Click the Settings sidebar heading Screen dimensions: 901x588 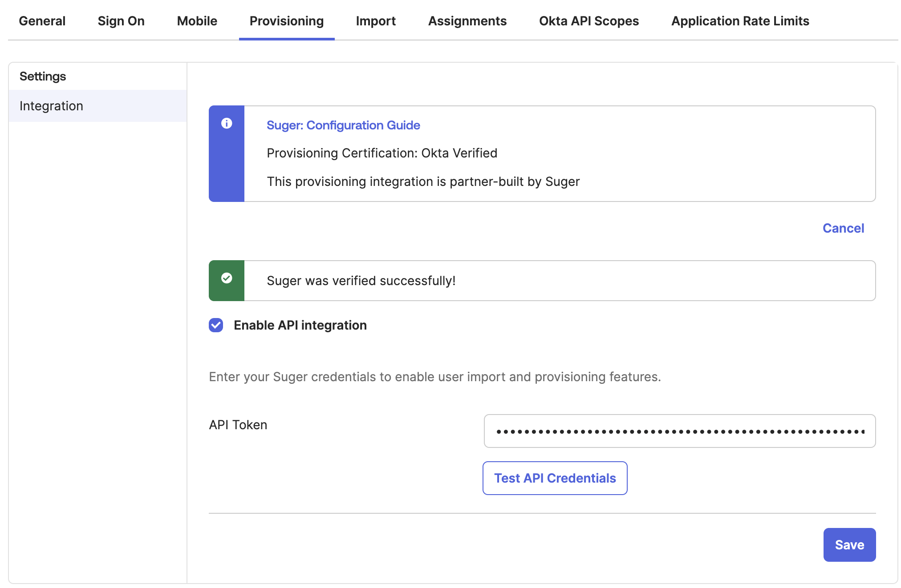[43, 76]
